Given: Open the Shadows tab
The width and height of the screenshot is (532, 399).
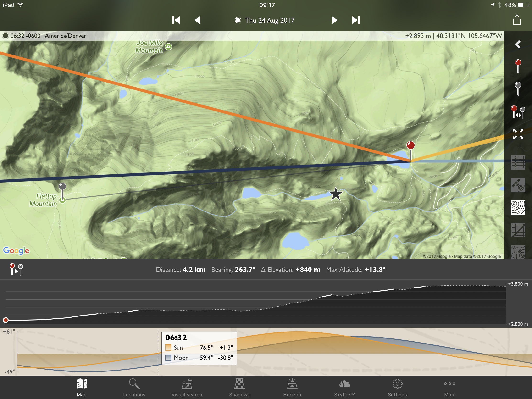Looking at the screenshot, I should point(239,388).
